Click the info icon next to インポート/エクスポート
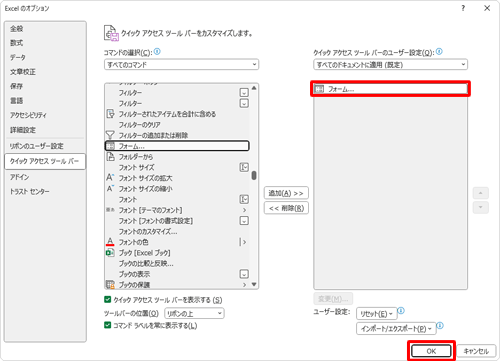The height and width of the screenshot is (361, 500). (440, 326)
